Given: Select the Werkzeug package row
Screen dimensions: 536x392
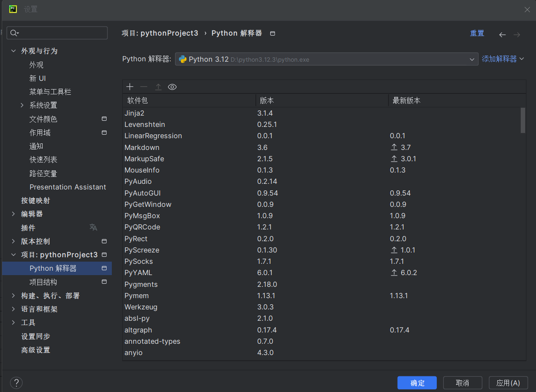Looking at the screenshot, I should tap(322, 307).
